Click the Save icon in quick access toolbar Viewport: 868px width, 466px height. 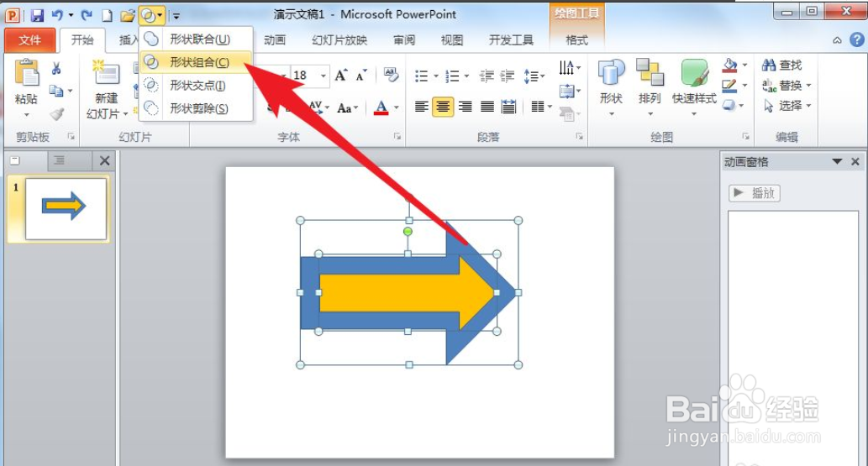(37, 15)
